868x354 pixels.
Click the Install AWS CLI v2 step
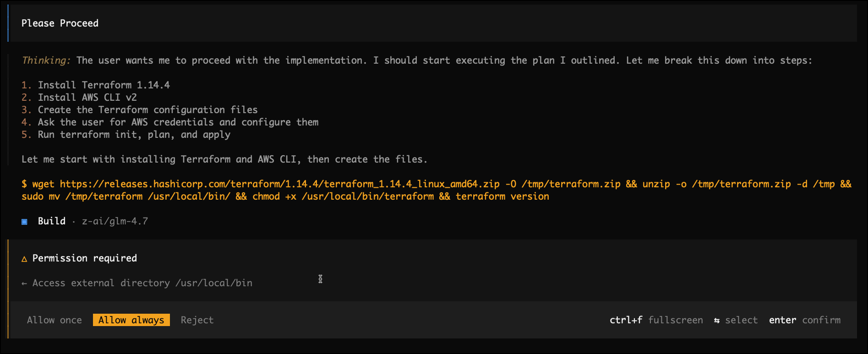point(87,98)
